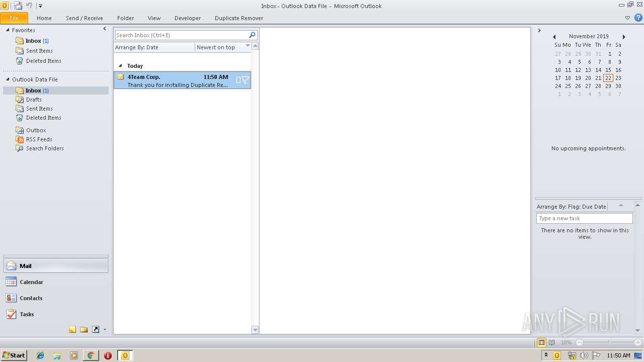
Task: Select November 22 in the date navigator
Action: pyautogui.click(x=608, y=78)
